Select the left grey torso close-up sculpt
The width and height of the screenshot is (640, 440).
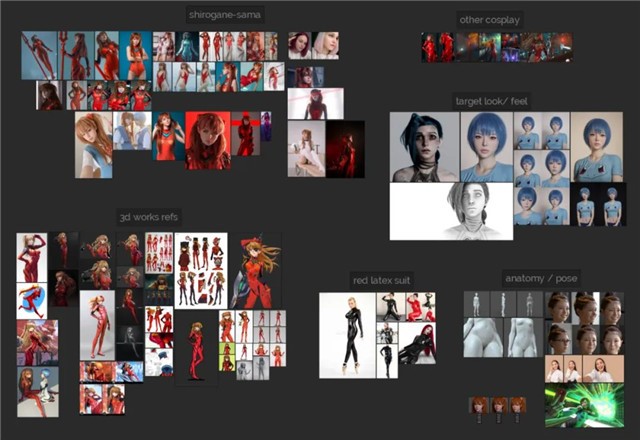(x=483, y=338)
